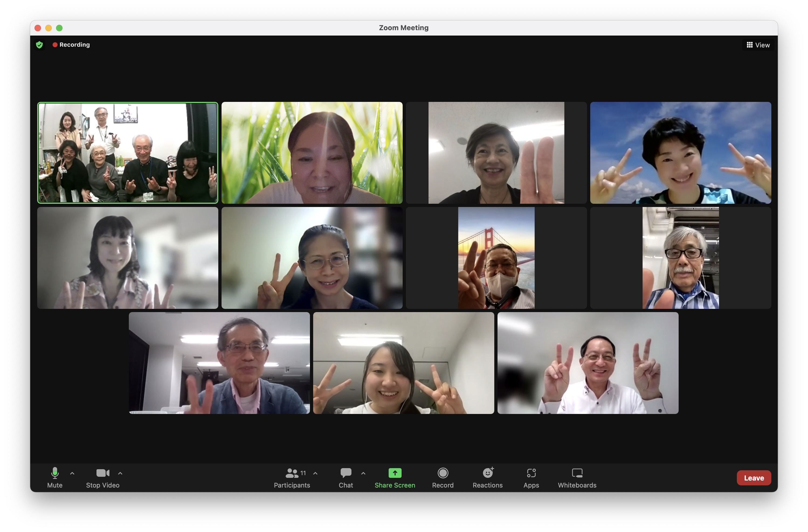
Task: Click the Mute microphone icon
Action: [x=55, y=473]
